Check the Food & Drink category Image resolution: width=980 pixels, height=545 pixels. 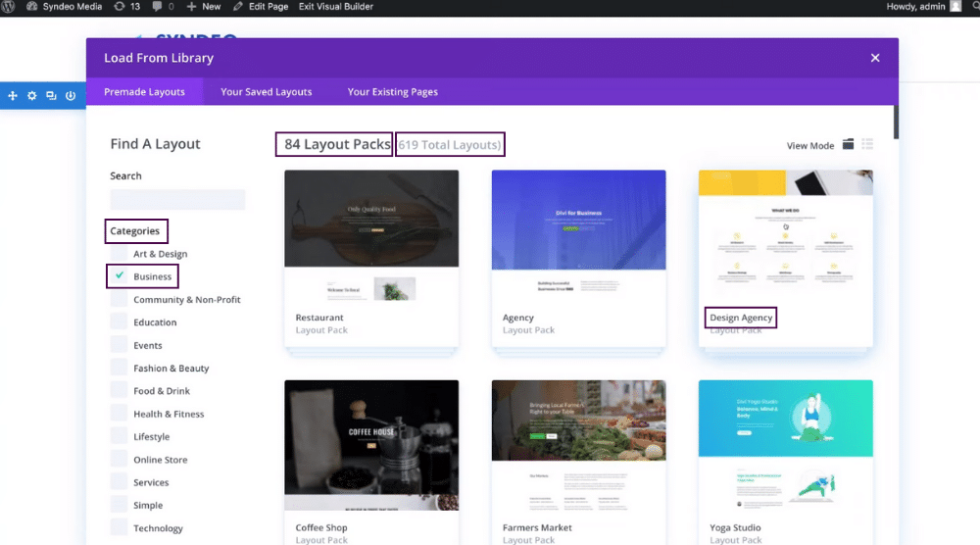119,391
